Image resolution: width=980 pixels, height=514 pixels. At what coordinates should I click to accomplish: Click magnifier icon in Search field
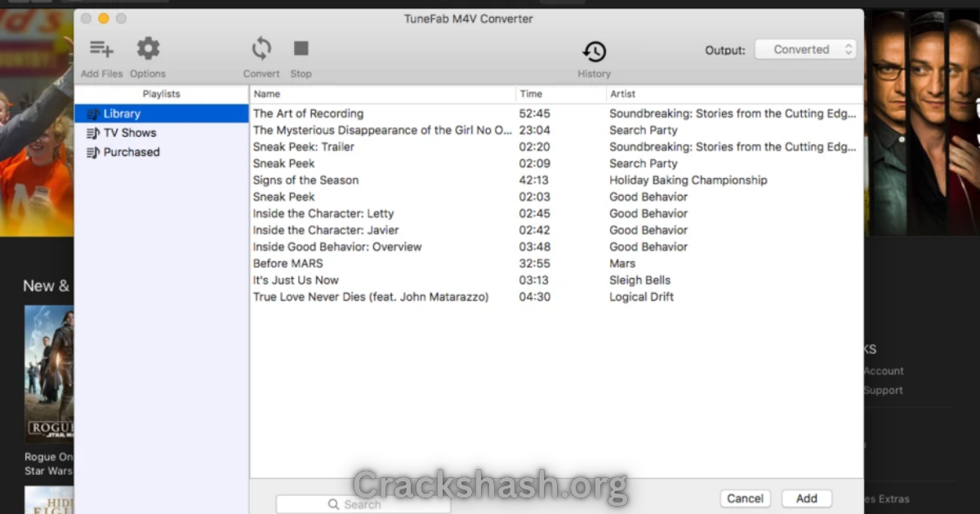click(x=333, y=504)
